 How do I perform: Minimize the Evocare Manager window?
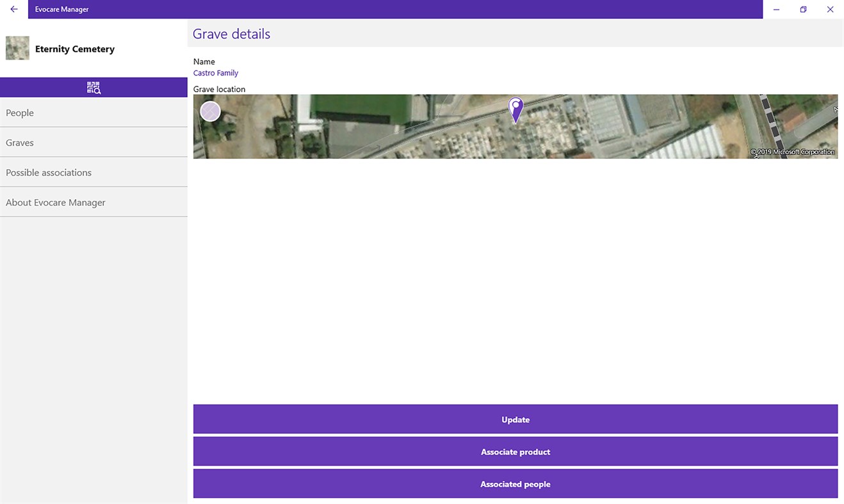776,9
